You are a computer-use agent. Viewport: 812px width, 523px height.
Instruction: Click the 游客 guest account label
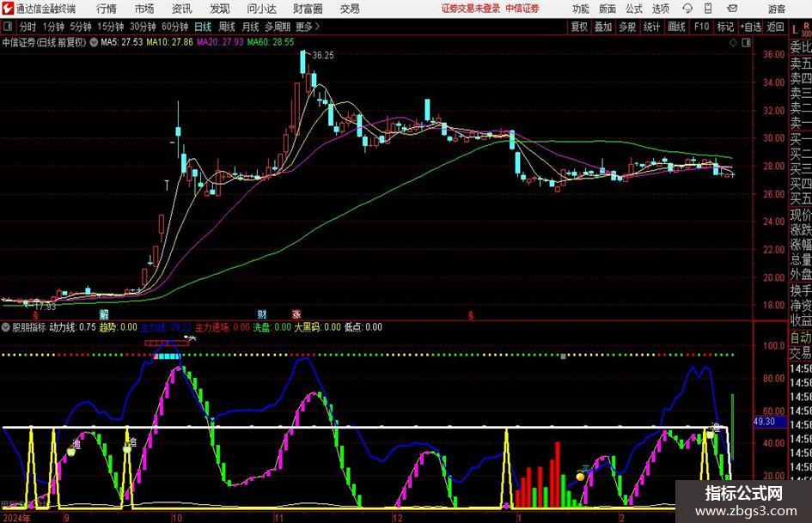tap(777, 9)
